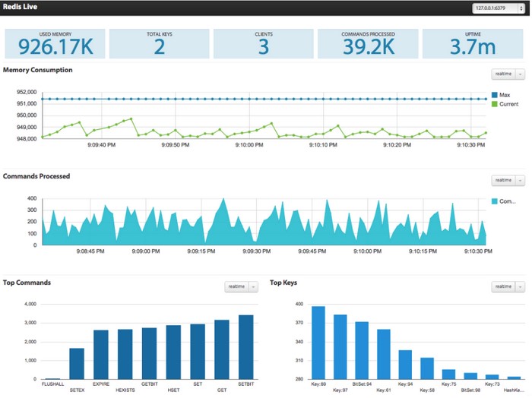Click the 9:09:30 PM commands axis label
The height and width of the screenshot is (398, 532).
pos(257,251)
